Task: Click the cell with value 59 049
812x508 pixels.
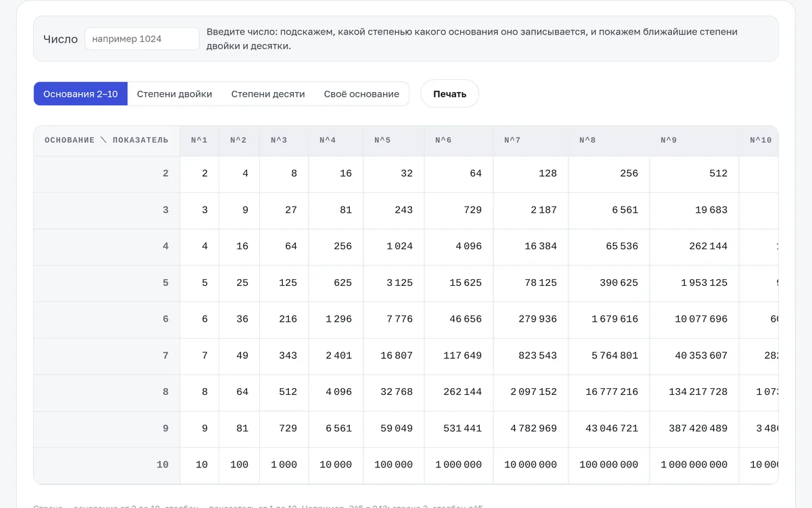Action: [394, 429]
